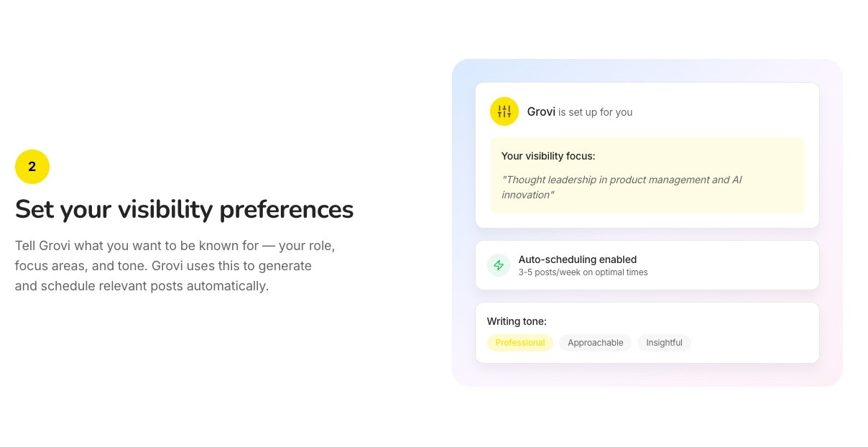Viewport: 868px width, 447px height.
Task: Click the green lightning bolt auto-scheduling icon
Action: (499, 265)
